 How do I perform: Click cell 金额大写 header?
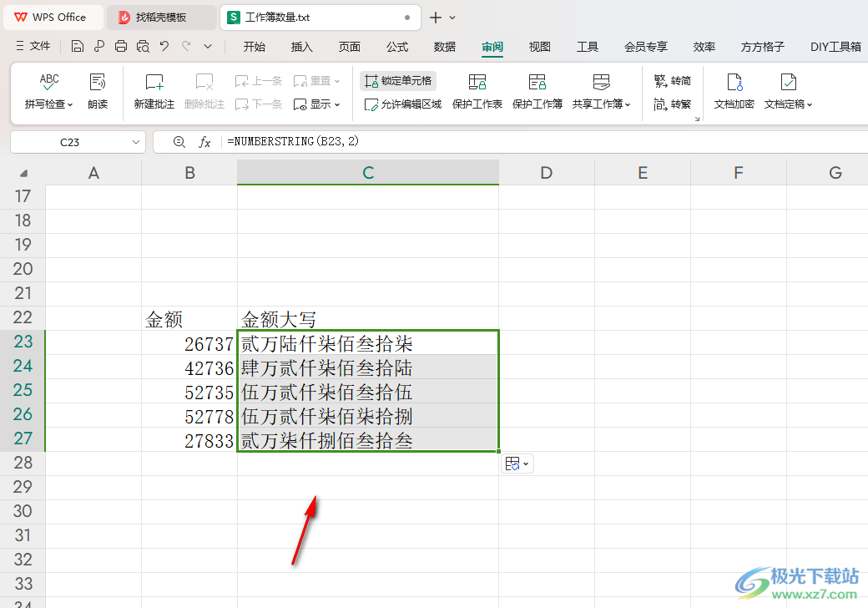(368, 319)
